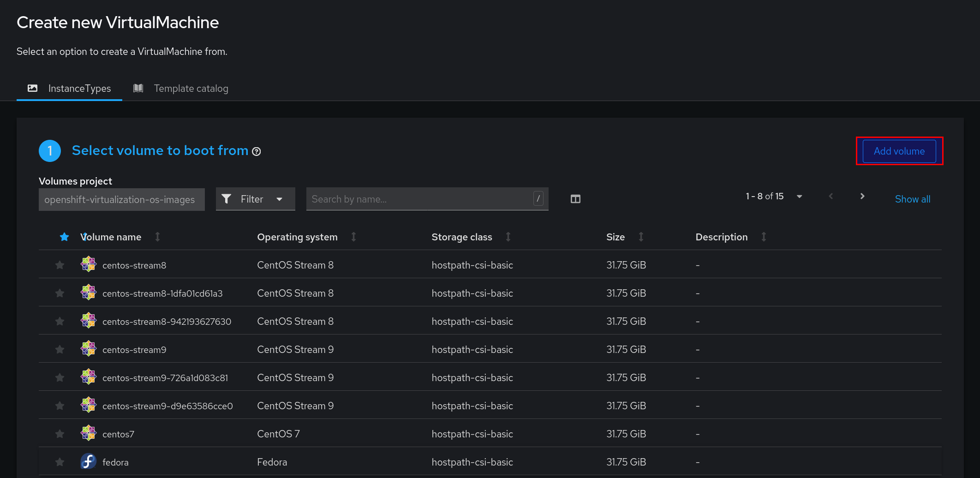This screenshot has height=478, width=980.
Task: Click the Fedora logo icon in fedora row
Action: pyautogui.click(x=88, y=461)
